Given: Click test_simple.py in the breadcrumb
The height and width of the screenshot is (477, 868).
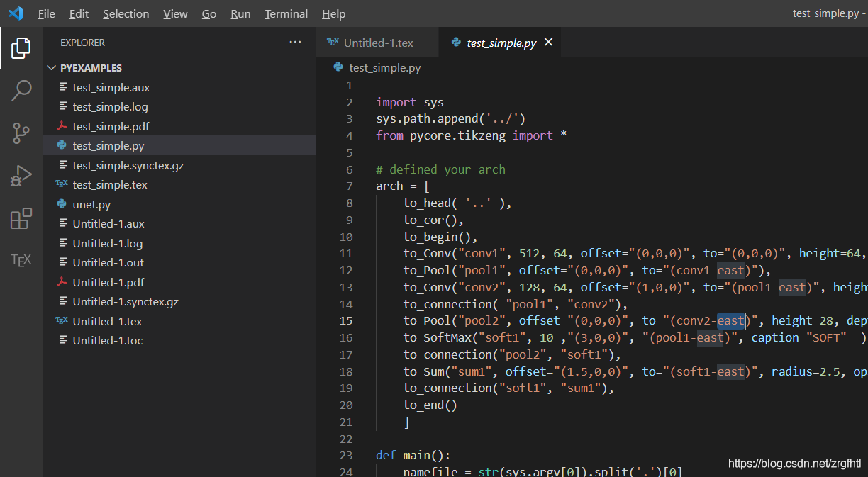Looking at the screenshot, I should (x=385, y=68).
